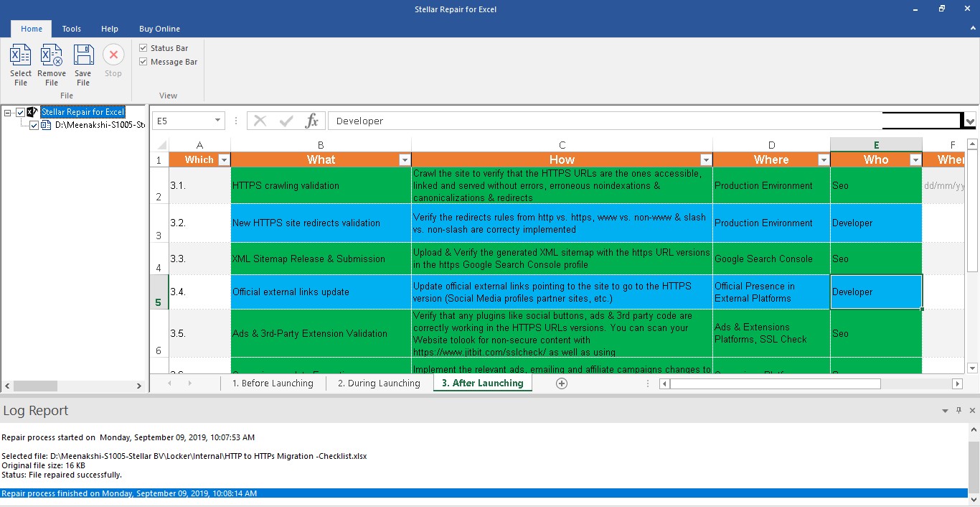The height and width of the screenshot is (507, 980).
Task: Select the 'dd/mm/yy' cell in column F
Action: tap(944, 186)
